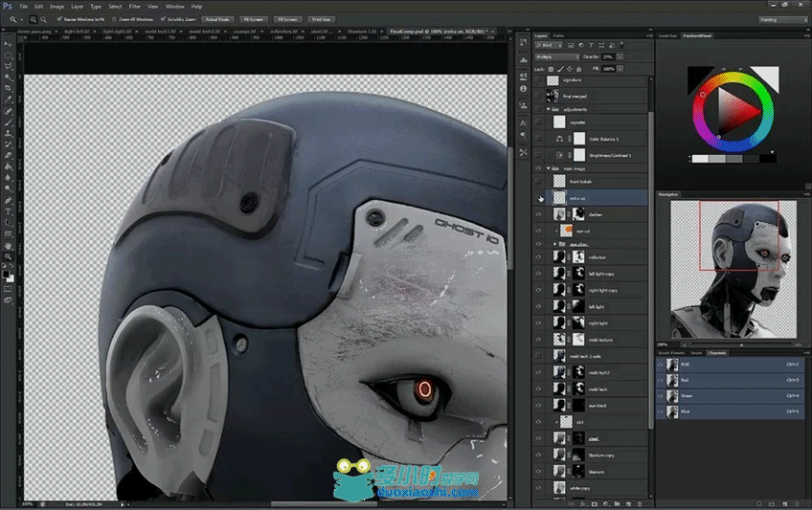Show the final merged layer
The image size is (812, 510).
point(538,96)
